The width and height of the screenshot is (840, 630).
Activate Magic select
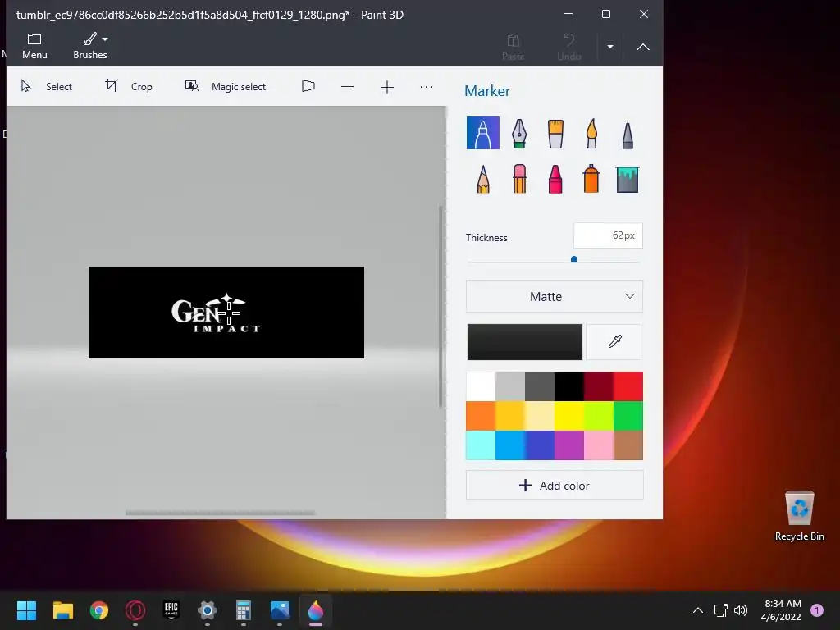pos(225,86)
